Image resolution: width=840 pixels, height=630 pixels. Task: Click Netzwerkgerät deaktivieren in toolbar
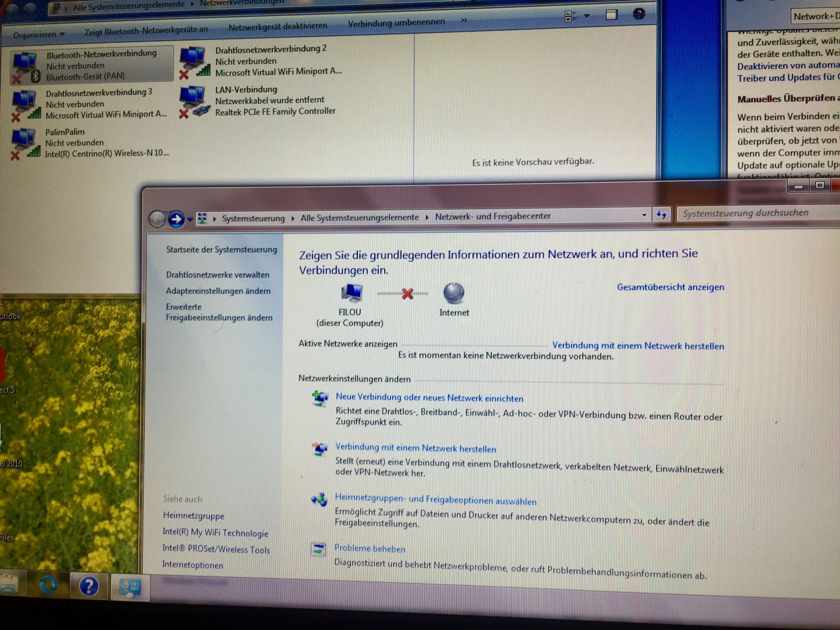(x=278, y=27)
